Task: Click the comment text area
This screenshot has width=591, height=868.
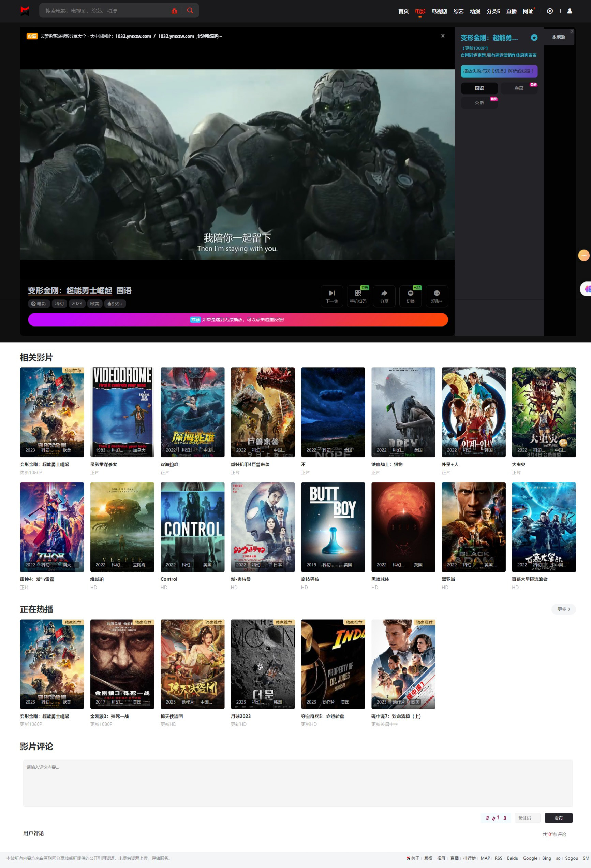Action: point(298,783)
